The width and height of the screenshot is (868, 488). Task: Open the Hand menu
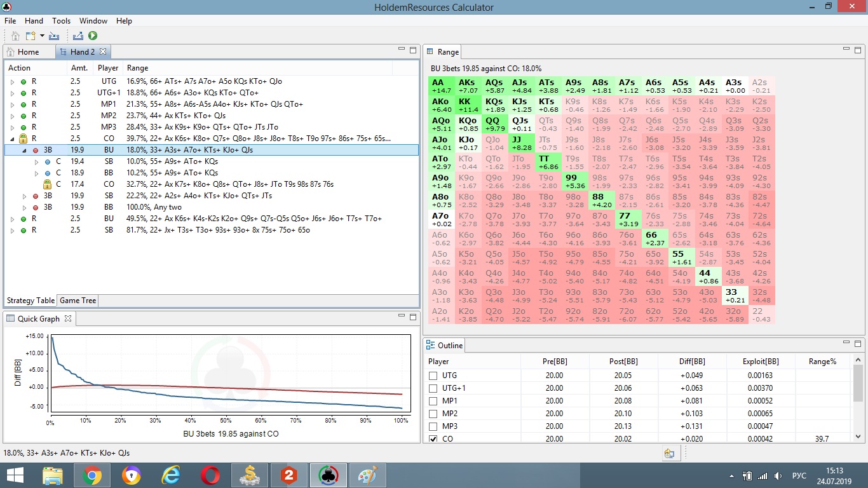click(34, 21)
